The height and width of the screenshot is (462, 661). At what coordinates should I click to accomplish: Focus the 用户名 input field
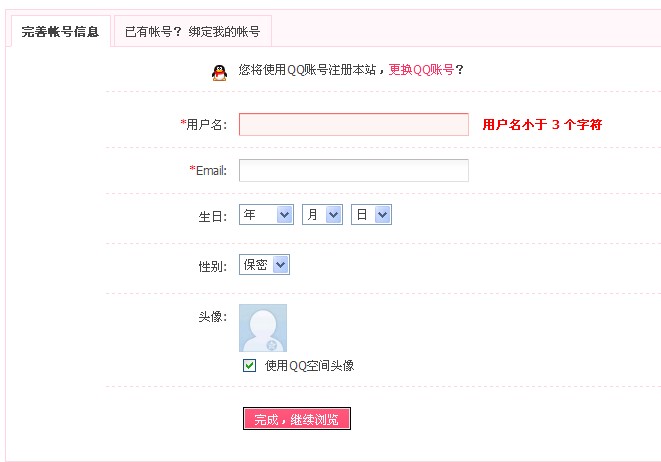354,124
